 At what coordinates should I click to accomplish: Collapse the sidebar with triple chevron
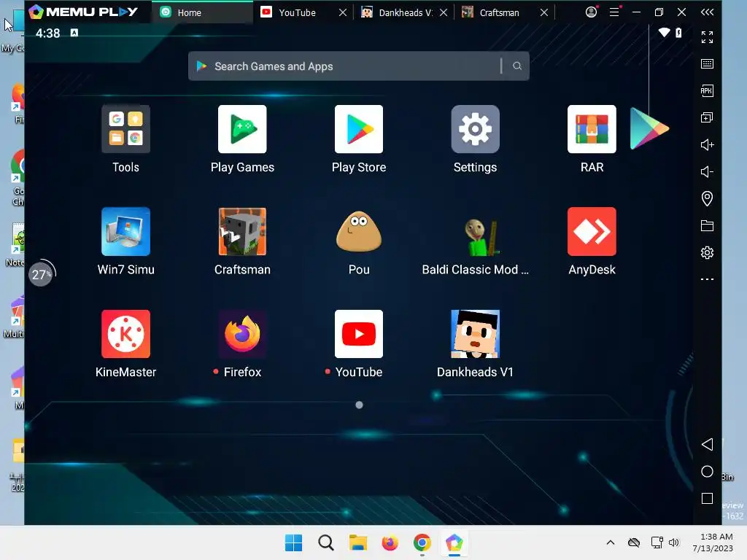point(707,12)
